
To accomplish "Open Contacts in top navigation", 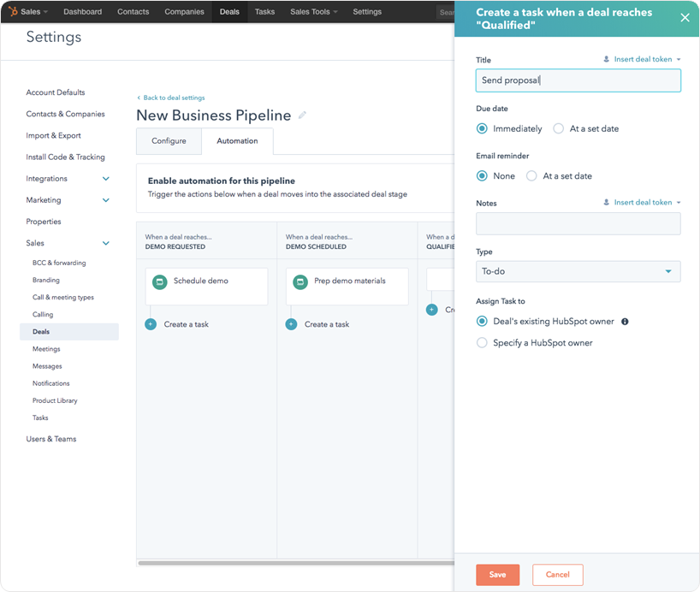I will 133,12.
